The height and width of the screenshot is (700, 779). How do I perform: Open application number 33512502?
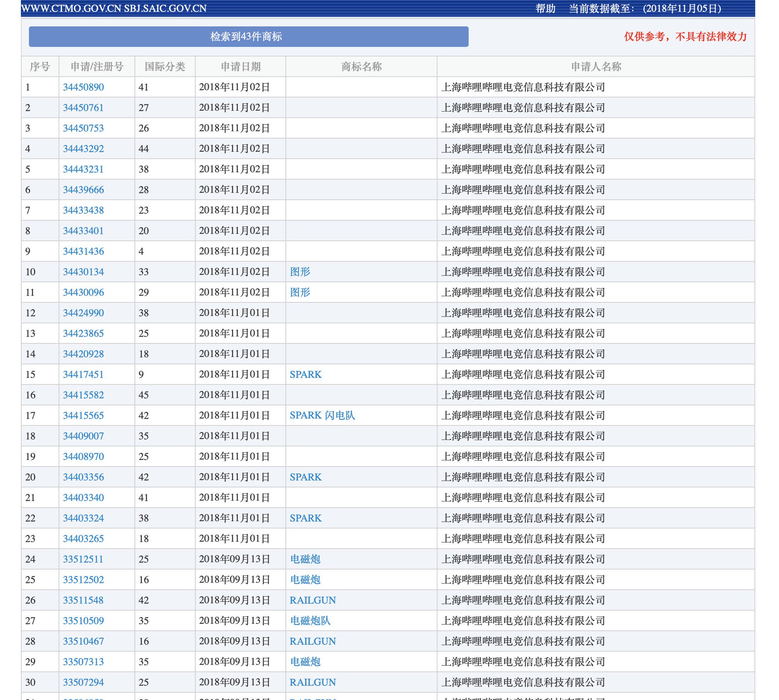[x=83, y=580]
